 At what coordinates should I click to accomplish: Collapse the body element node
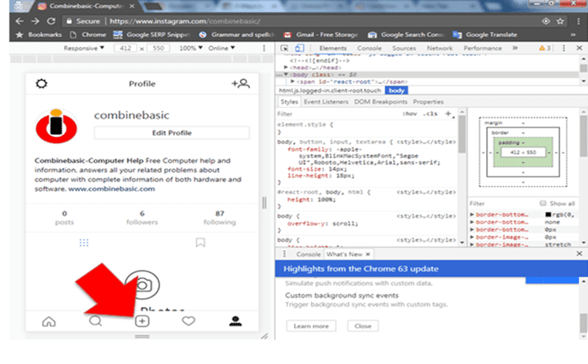286,75
